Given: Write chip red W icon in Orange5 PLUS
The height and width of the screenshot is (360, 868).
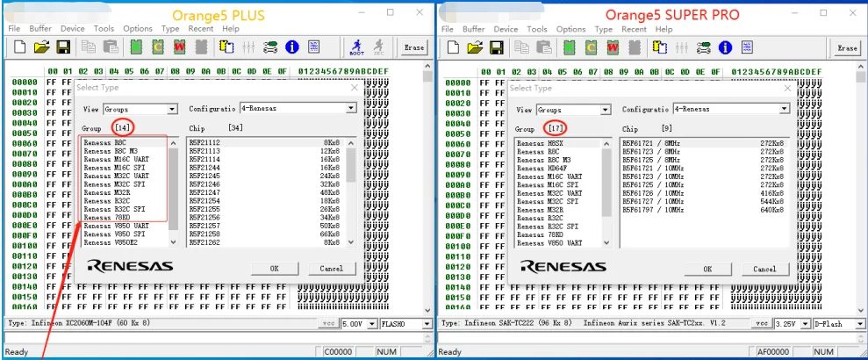Looking at the screenshot, I should [179, 47].
